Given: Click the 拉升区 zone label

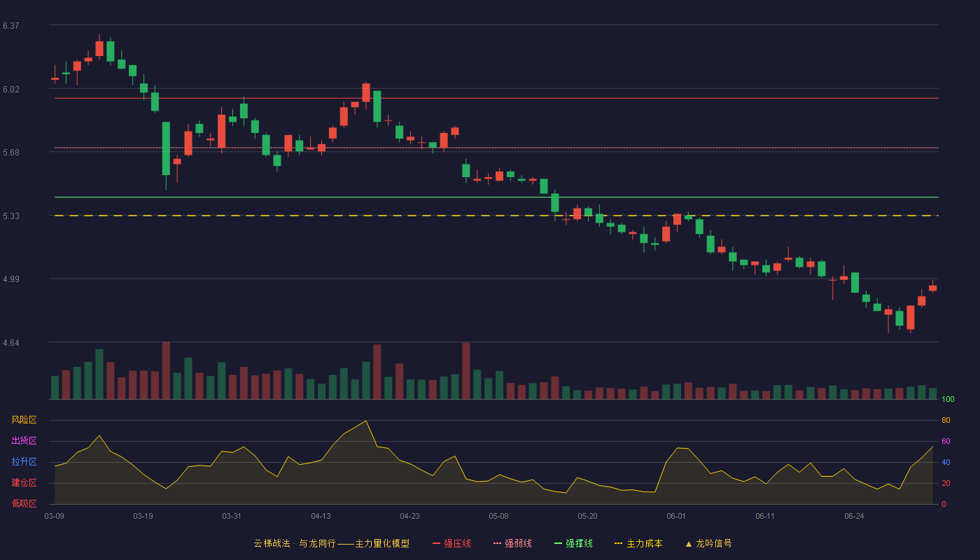Looking at the screenshot, I should pyautogui.click(x=24, y=462).
